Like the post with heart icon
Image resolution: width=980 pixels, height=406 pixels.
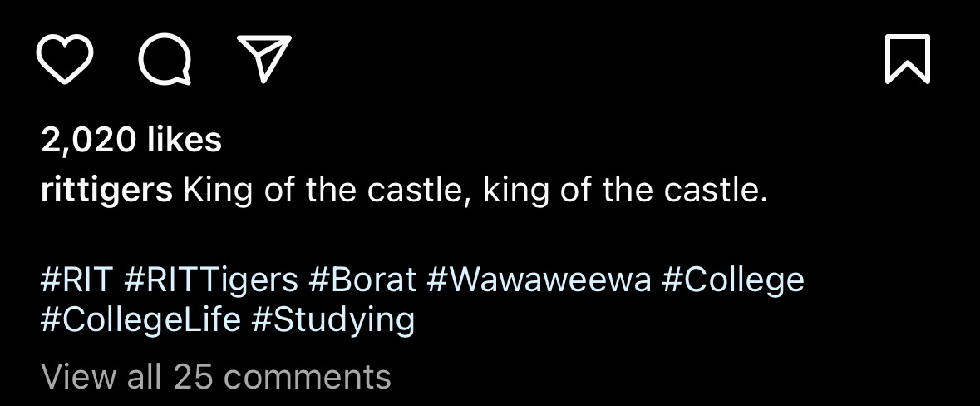(65, 60)
